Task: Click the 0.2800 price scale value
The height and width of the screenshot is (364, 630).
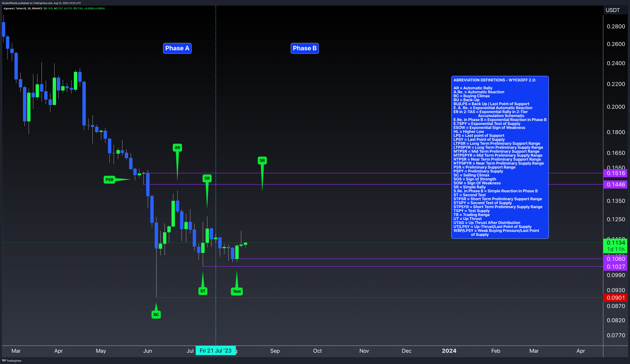Action: (616, 27)
